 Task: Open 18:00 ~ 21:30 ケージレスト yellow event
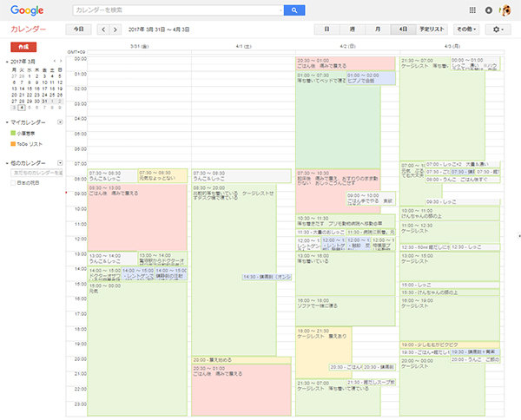tap(323, 352)
